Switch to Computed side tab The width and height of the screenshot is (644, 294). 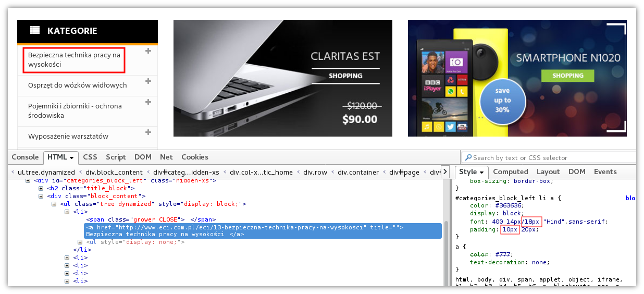click(511, 171)
